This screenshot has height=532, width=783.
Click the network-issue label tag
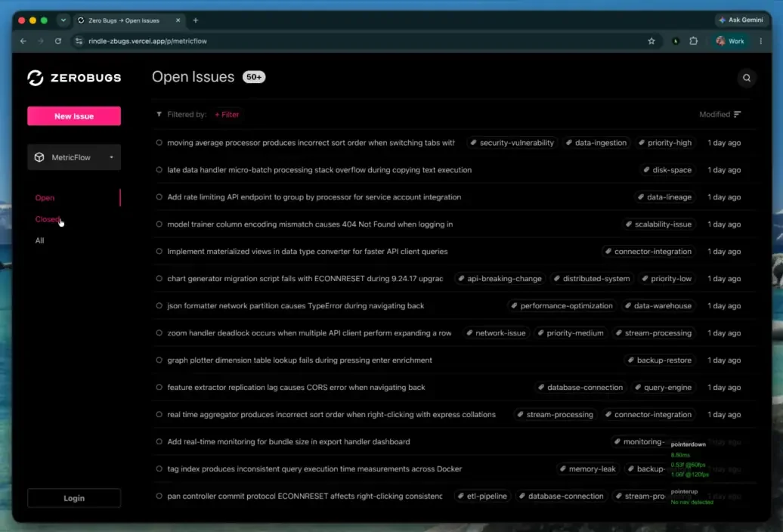[x=495, y=332]
